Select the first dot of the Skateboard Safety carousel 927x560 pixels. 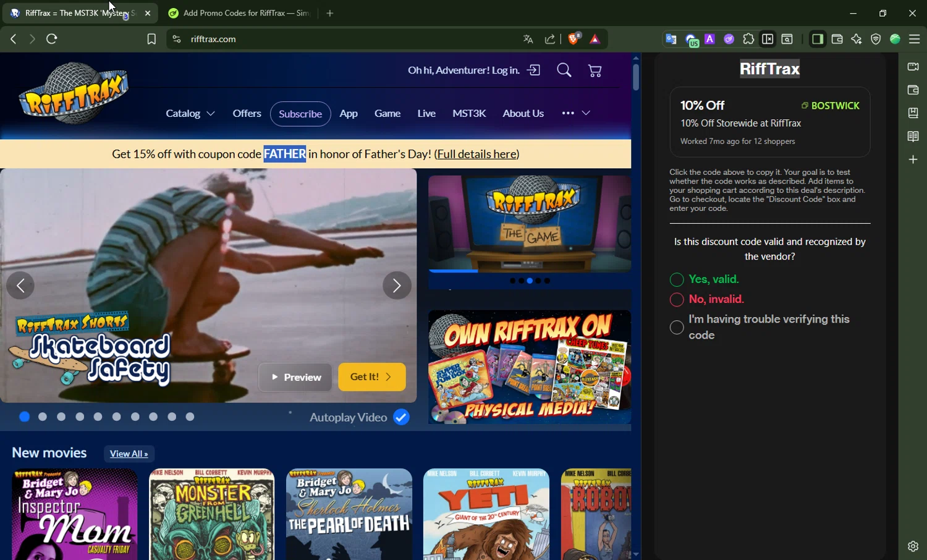[25, 417]
